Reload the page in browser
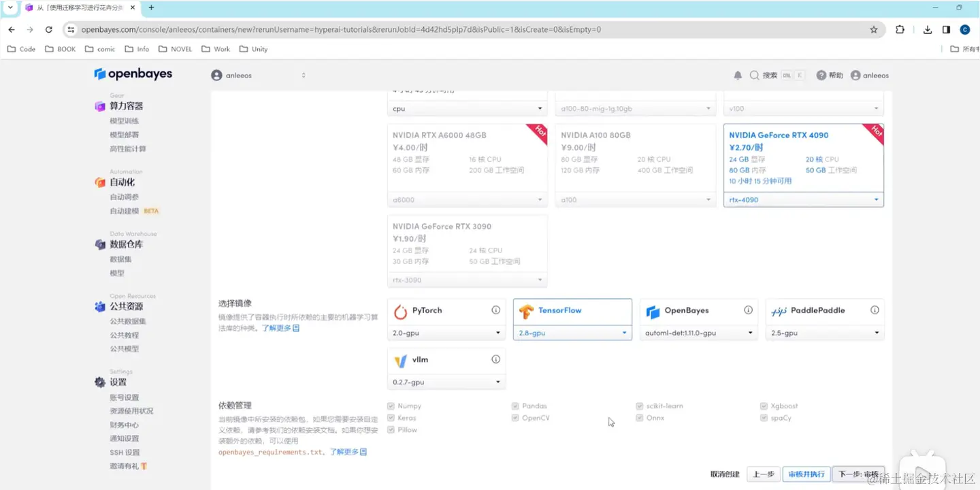 tap(48, 29)
